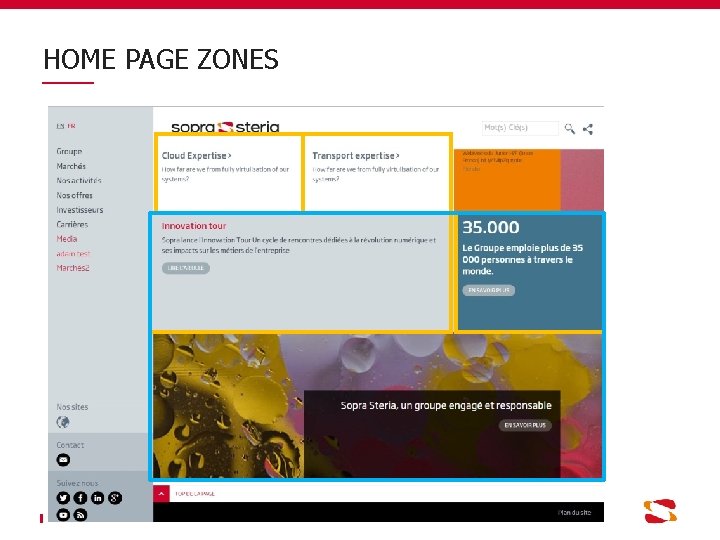The image size is (720, 540).
Task: Click the Nos sites label
Action: pyautogui.click(x=72, y=407)
